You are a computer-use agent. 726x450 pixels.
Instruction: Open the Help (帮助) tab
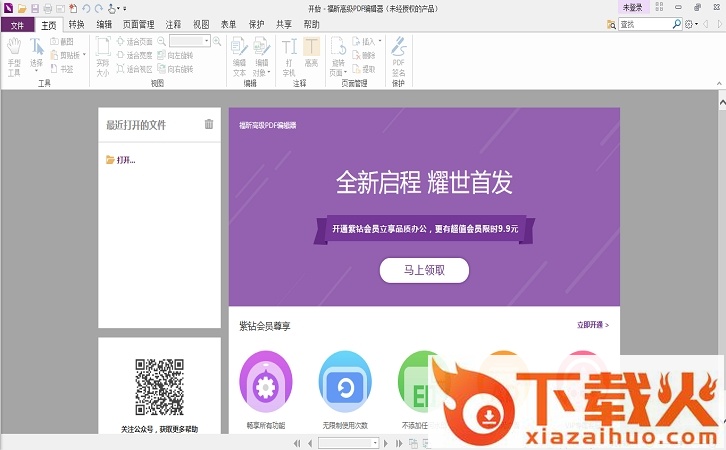tap(311, 25)
